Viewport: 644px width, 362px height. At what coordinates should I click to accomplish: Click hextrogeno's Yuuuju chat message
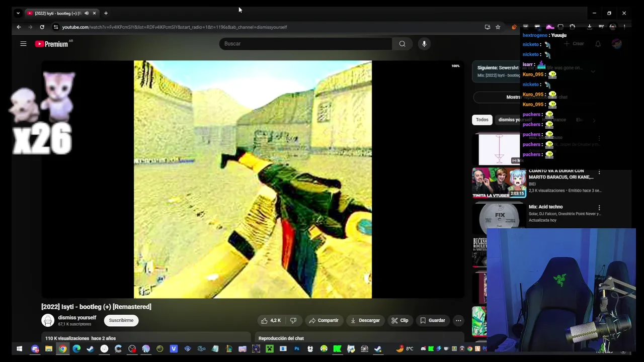[544, 35]
